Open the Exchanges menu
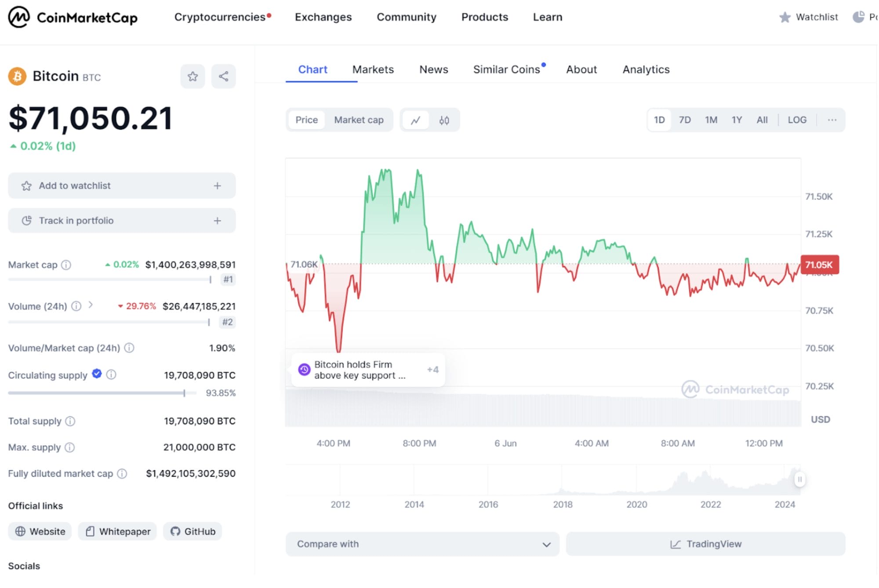The height and width of the screenshot is (588, 879). [x=323, y=17]
